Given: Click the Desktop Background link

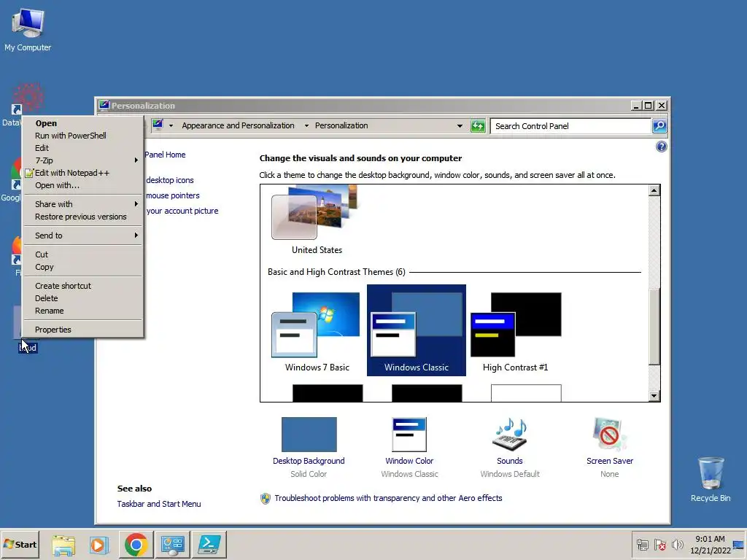Looking at the screenshot, I should [309, 461].
